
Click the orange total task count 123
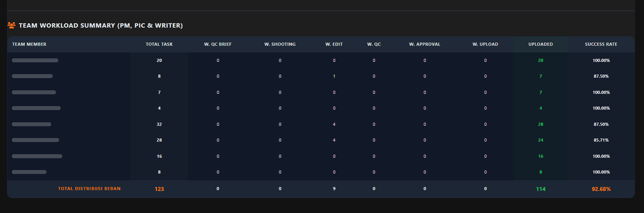(159, 189)
